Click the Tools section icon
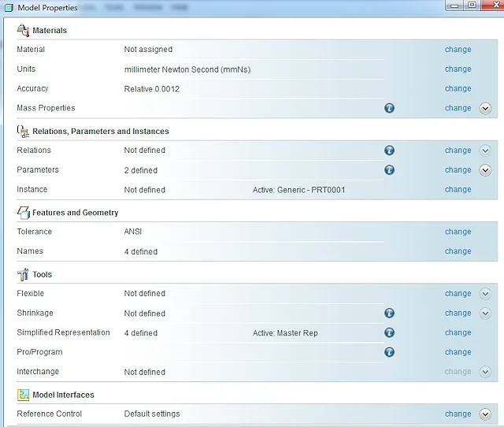This screenshot has width=504, height=427. point(23,274)
